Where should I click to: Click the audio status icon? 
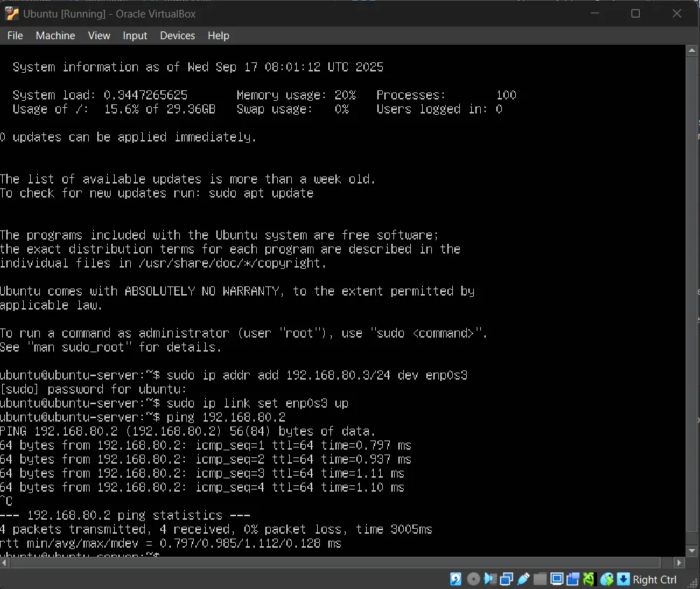[x=490, y=579]
